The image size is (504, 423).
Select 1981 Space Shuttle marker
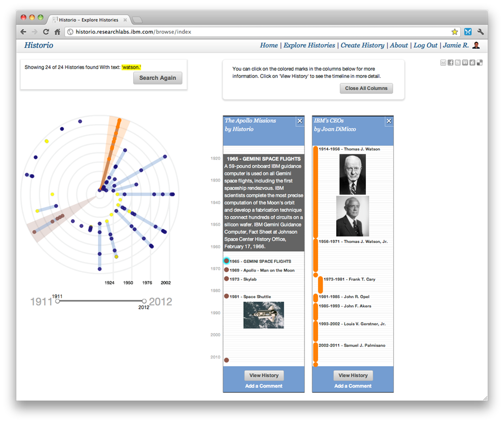[226, 296]
